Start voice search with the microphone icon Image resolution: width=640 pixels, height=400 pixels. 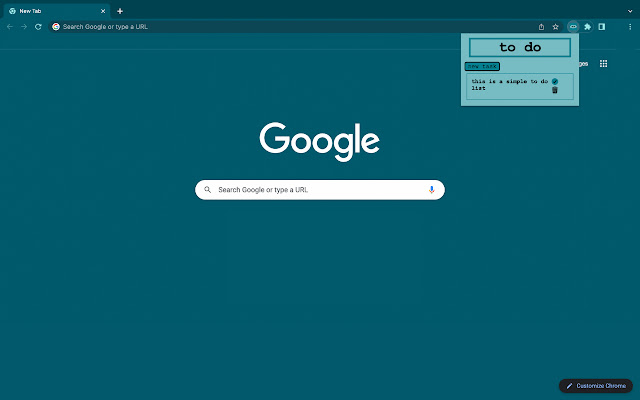point(431,190)
